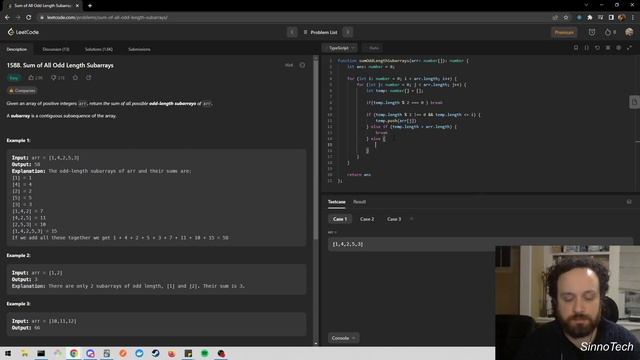Expand the Companies tag
The image size is (640, 360).
coord(22,91)
